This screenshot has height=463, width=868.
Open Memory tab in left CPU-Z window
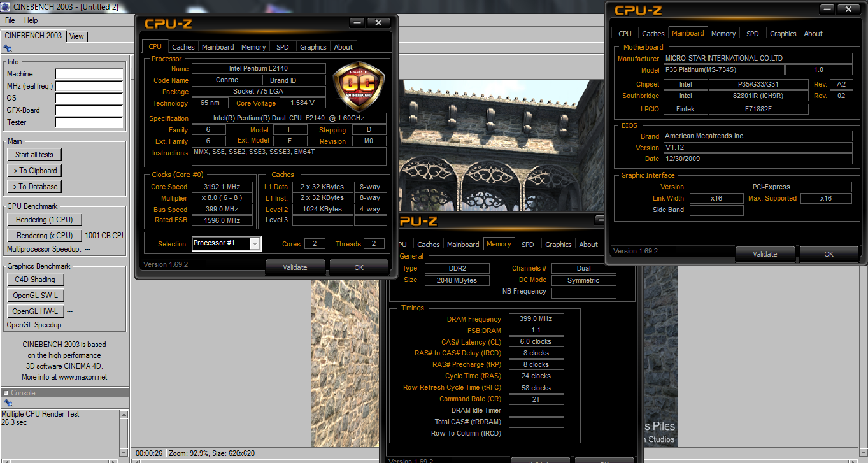pos(253,47)
